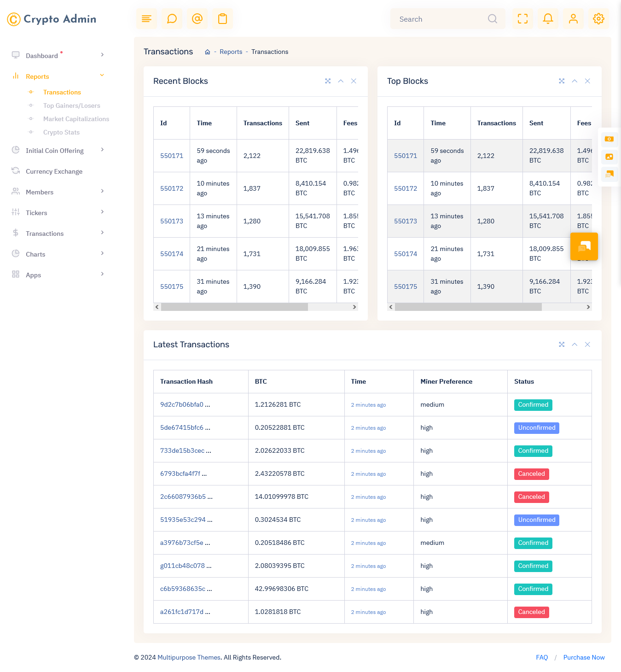This screenshot has height=672, width=621.
Task: Open the email @ icon in header
Action: click(x=197, y=19)
